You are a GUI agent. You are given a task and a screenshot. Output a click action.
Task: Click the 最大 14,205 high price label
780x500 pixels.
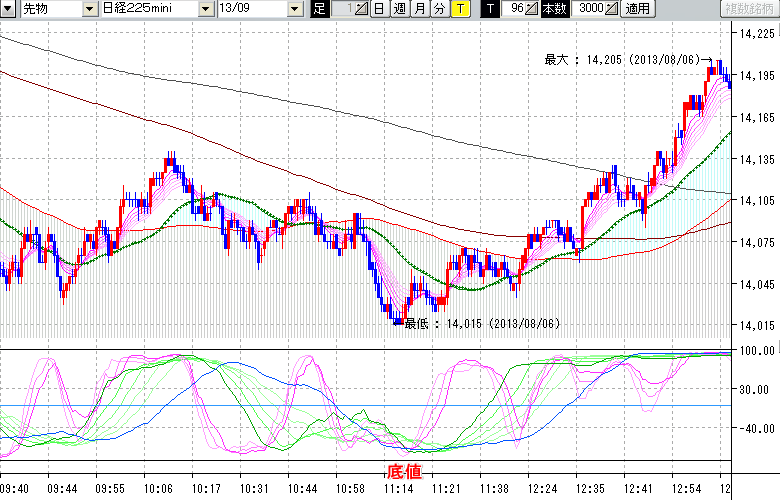(620, 60)
